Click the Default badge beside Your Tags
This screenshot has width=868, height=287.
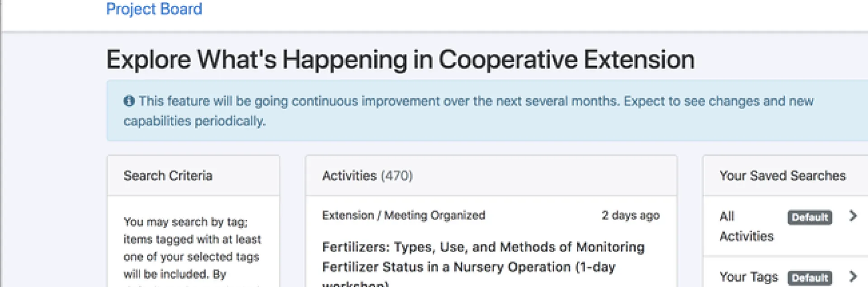tap(809, 277)
